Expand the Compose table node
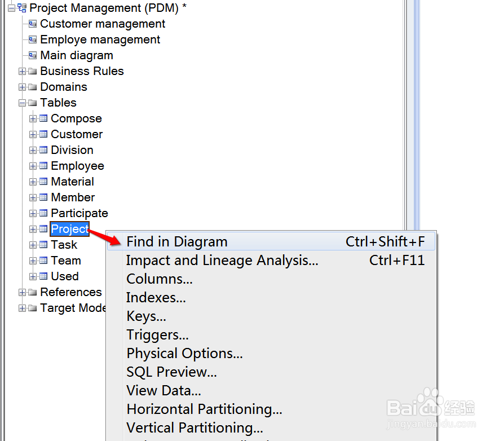Image resolution: width=504 pixels, height=441 pixels. 33,118
